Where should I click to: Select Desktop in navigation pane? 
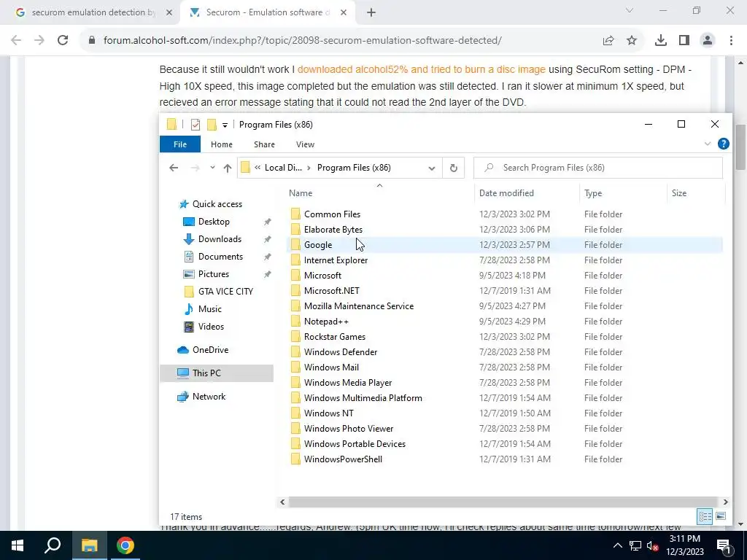[214, 222]
